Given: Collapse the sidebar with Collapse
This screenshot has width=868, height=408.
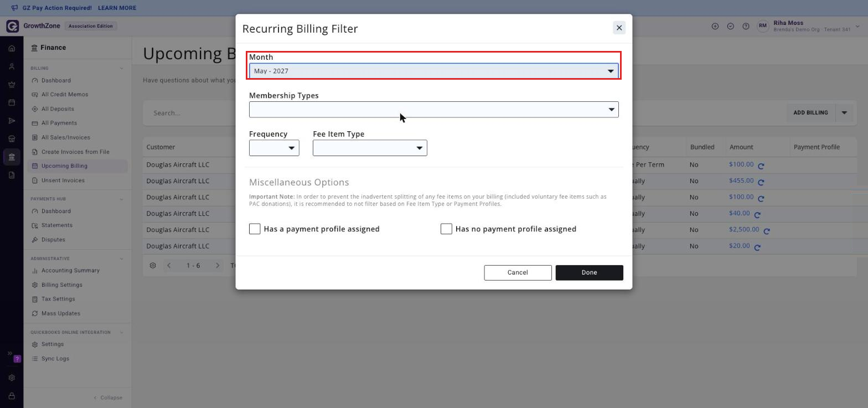Looking at the screenshot, I should (x=108, y=398).
